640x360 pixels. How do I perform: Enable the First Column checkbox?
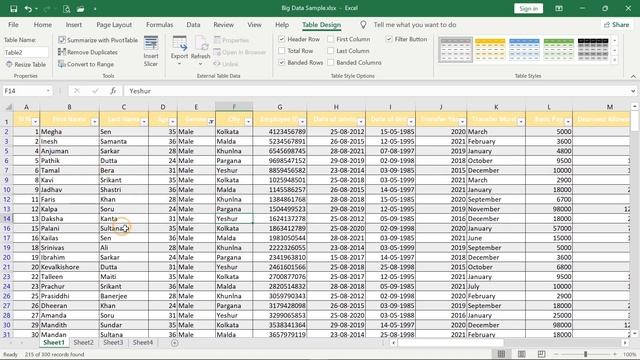click(x=331, y=39)
